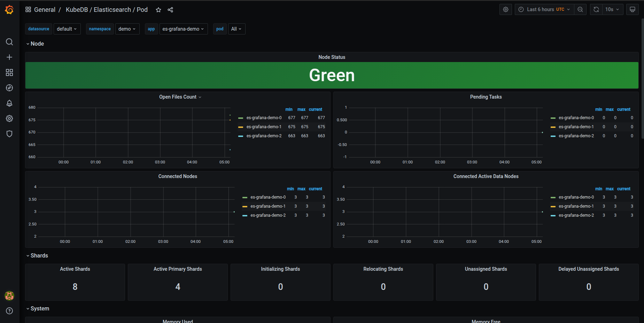Toggle es-grafana-demo-2 series in Open Files Count
The width and height of the screenshot is (644, 323).
click(x=264, y=136)
